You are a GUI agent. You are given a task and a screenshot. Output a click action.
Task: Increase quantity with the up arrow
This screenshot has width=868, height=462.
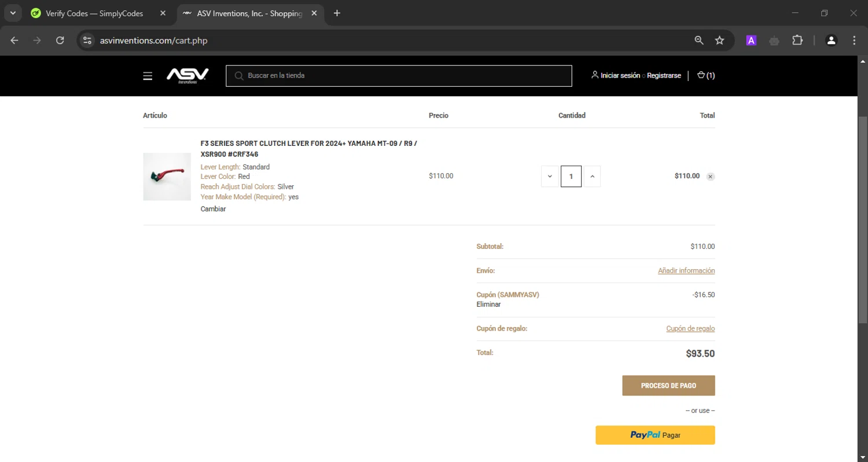coord(592,177)
